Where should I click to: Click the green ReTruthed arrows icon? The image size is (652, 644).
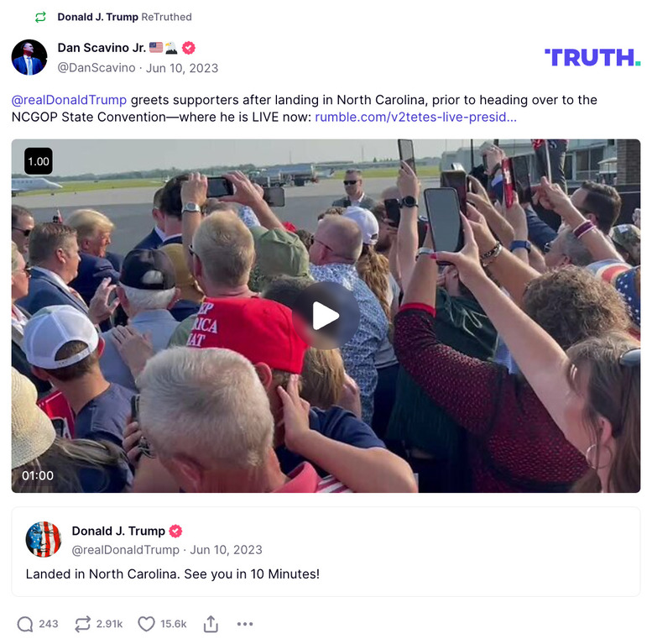click(x=40, y=17)
